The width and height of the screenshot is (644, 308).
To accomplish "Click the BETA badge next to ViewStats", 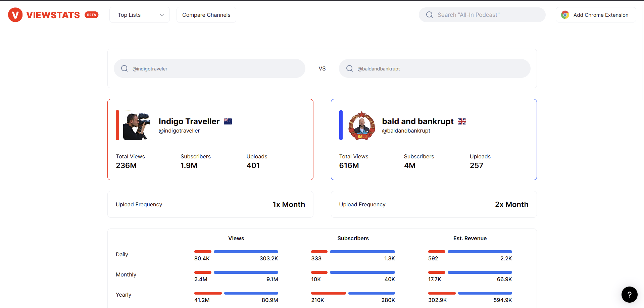I will 92,15.
